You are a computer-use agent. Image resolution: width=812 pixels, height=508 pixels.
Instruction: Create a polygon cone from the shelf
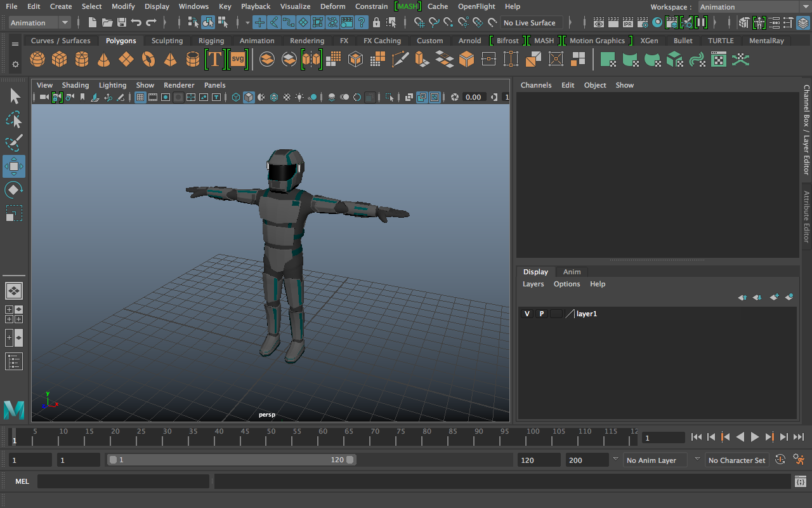(104, 60)
